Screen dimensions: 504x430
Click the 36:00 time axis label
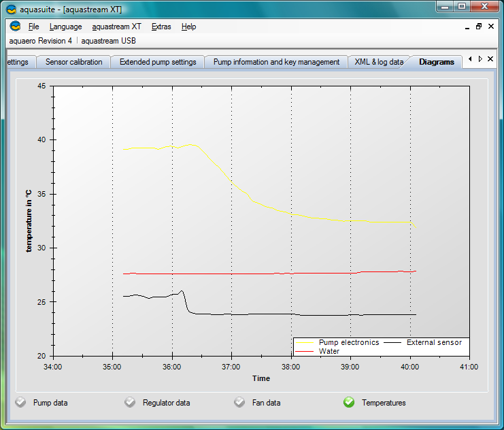pos(171,367)
